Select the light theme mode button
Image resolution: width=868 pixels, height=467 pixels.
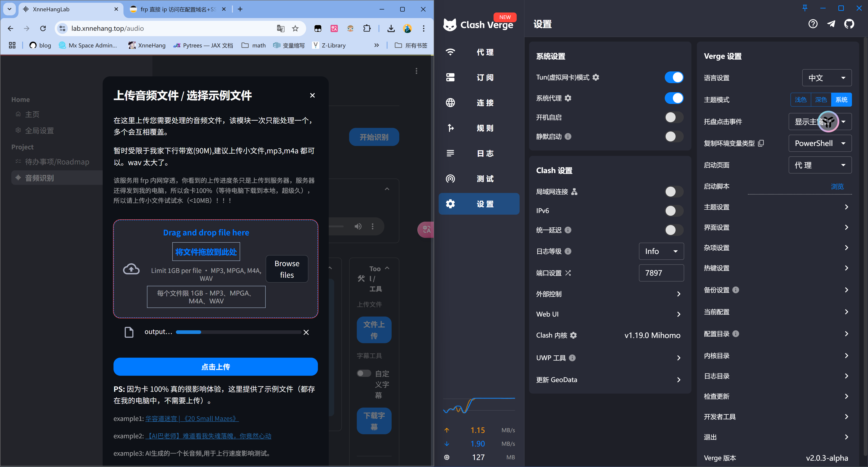[x=801, y=100]
